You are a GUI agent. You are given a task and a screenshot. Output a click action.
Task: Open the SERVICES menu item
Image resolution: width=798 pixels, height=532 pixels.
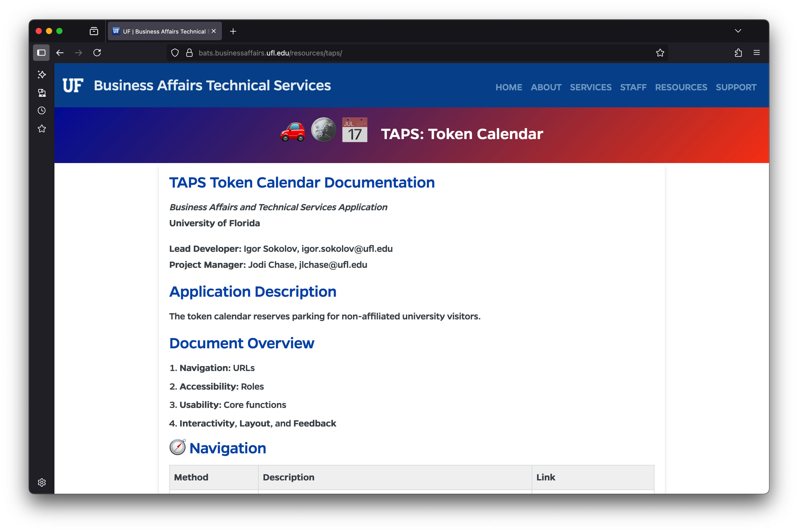[590, 87]
